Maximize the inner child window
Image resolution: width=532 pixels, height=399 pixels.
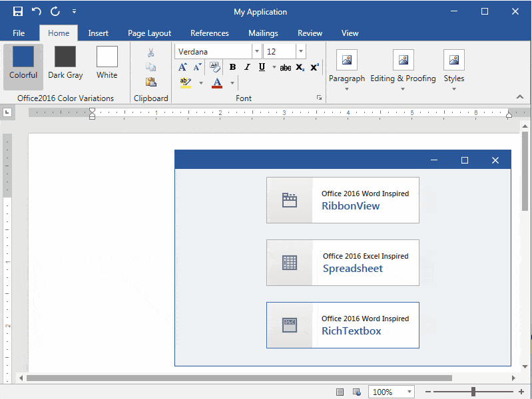tap(465, 160)
